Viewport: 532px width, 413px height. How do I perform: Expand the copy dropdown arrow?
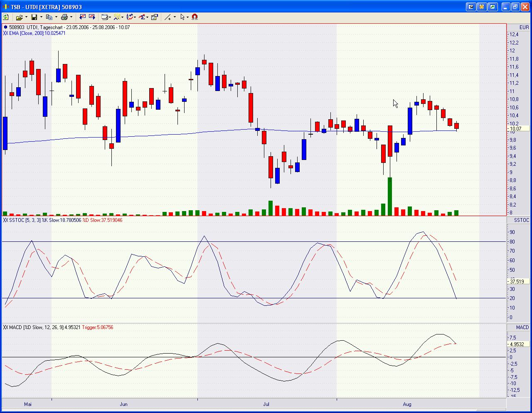(x=56, y=17)
